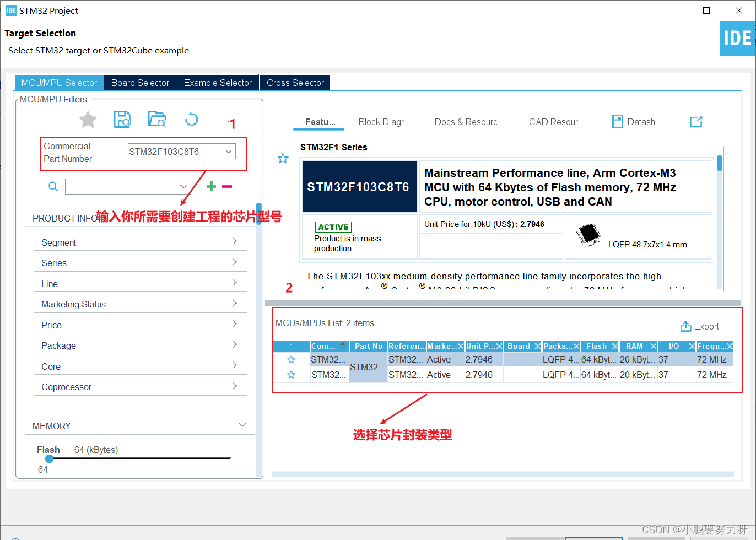Open the Features tab
756x540 pixels.
(320, 122)
